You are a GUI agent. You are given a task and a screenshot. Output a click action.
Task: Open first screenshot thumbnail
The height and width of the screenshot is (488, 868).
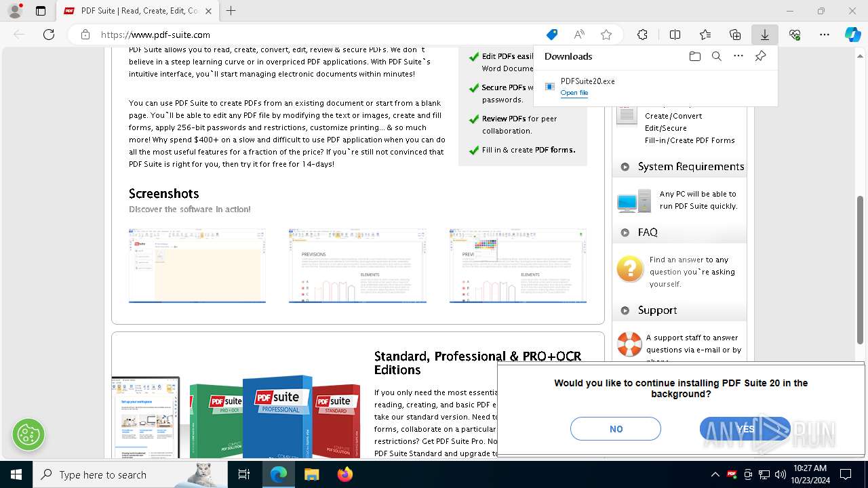[197, 266]
